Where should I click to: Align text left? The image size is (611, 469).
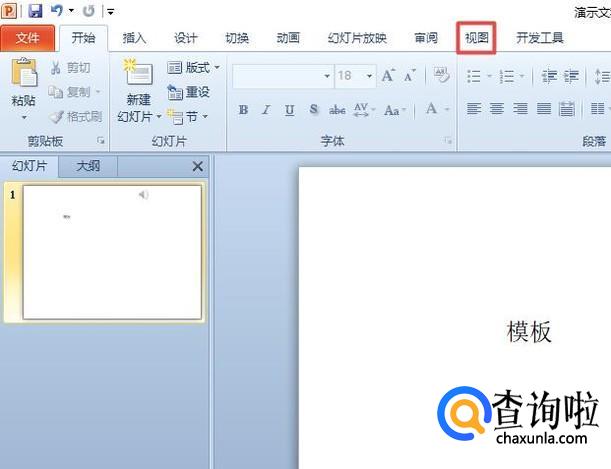click(474, 109)
